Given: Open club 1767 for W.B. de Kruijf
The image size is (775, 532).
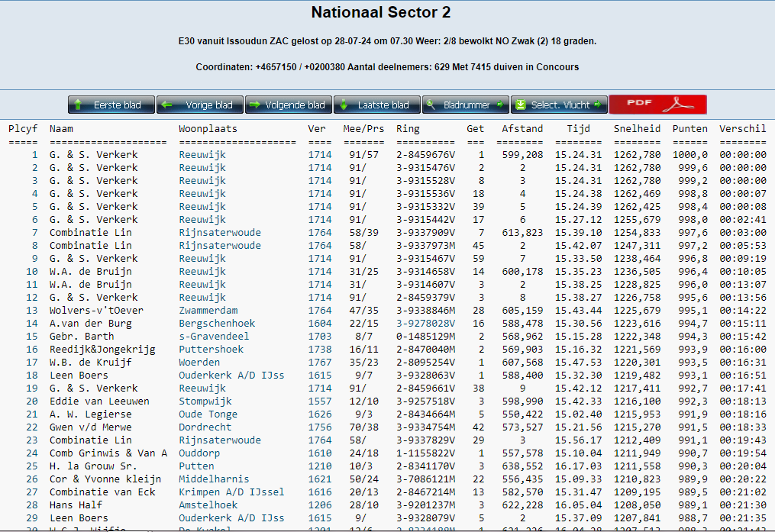Looking at the screenshot, I should point(320,363).
